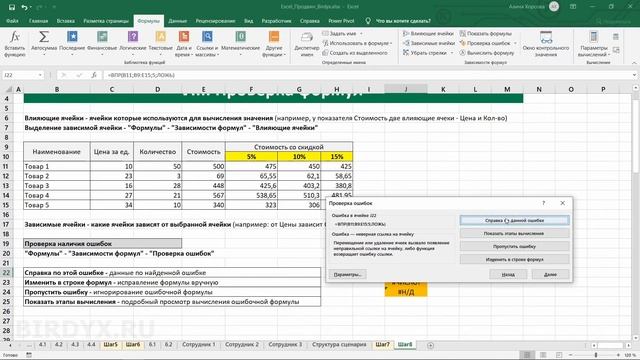Select the Структура сценария sheet tab
The image size is (640, 360).
339,345
